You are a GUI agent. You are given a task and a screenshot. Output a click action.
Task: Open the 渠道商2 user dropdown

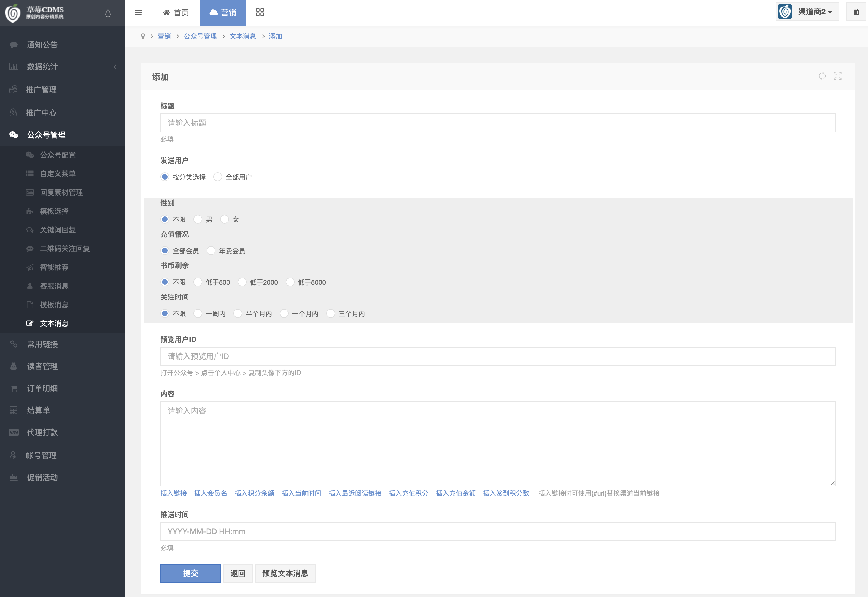pos(807,12)
